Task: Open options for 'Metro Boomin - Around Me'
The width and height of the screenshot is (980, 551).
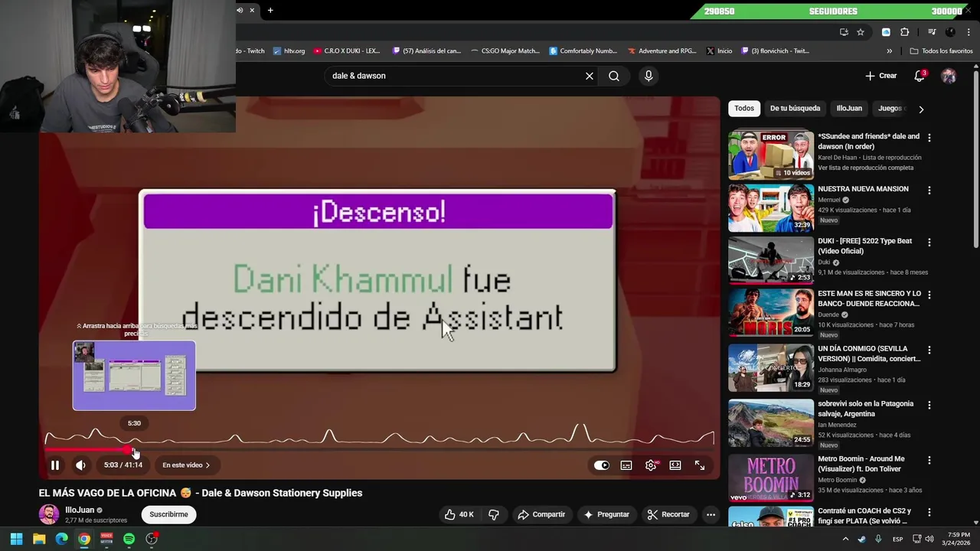Action: [929, 460]
